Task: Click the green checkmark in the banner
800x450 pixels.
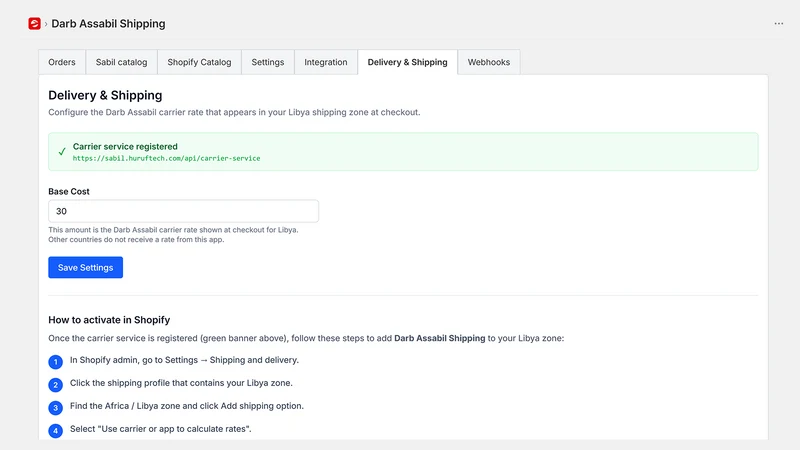Action: pyautogui.click(x=62, y=152)
